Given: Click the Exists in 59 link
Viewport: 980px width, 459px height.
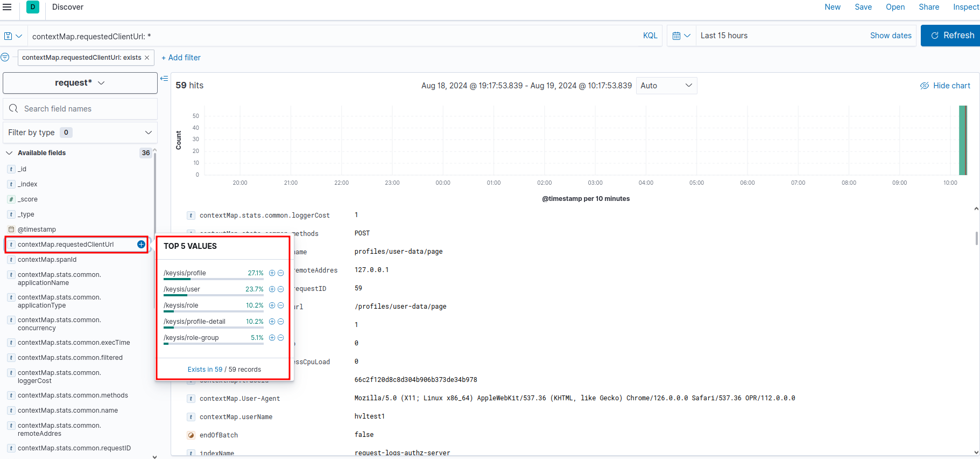Looking at the screenshot, I should [x=205, y=370].
